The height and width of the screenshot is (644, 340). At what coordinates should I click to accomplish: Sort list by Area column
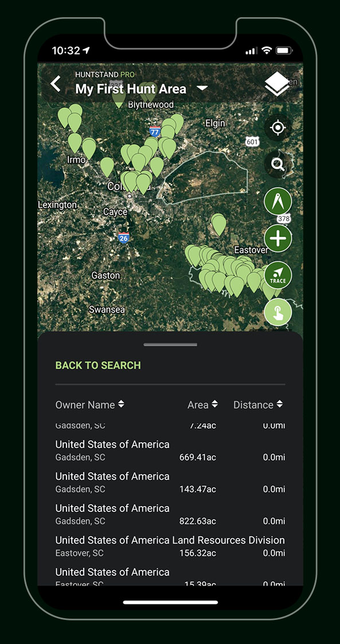point(202,405)
